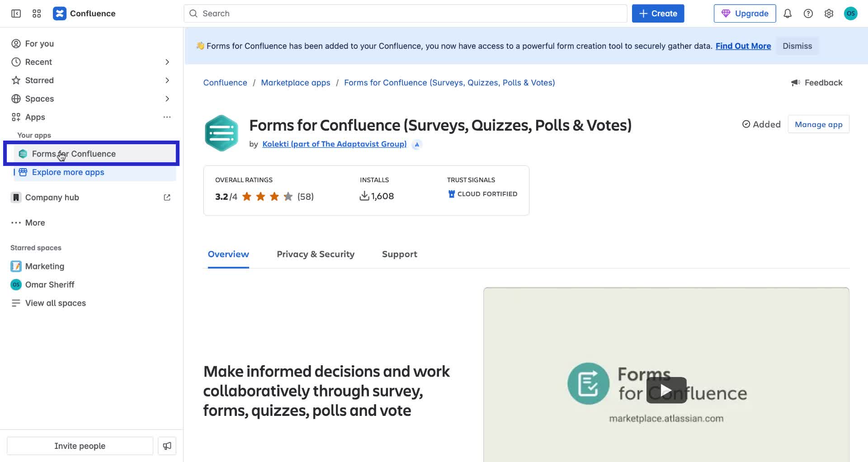Click the announcement icon next to Invite people
The width and height of the screenshot is (868, 462).
click(167, 446)
